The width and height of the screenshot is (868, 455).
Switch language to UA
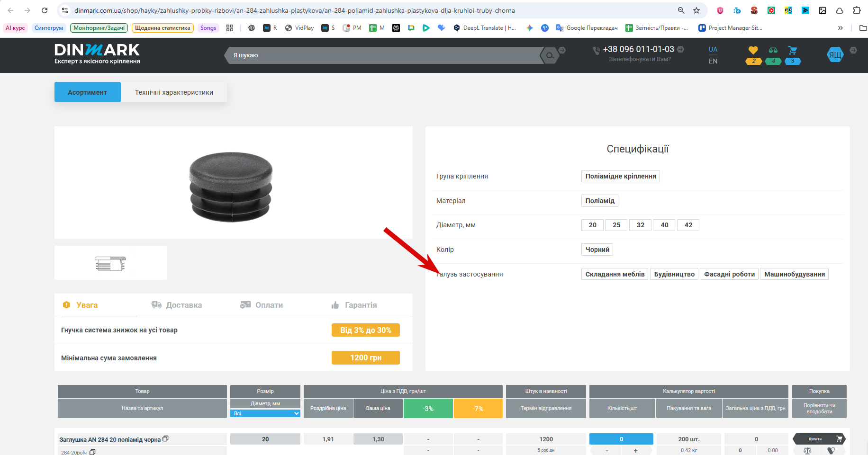click(x=713, y=49)
